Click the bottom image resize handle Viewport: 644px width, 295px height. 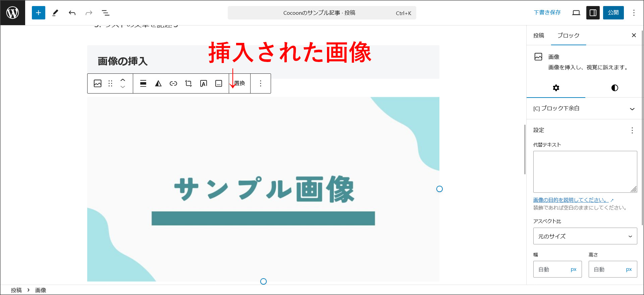(263, 282)
